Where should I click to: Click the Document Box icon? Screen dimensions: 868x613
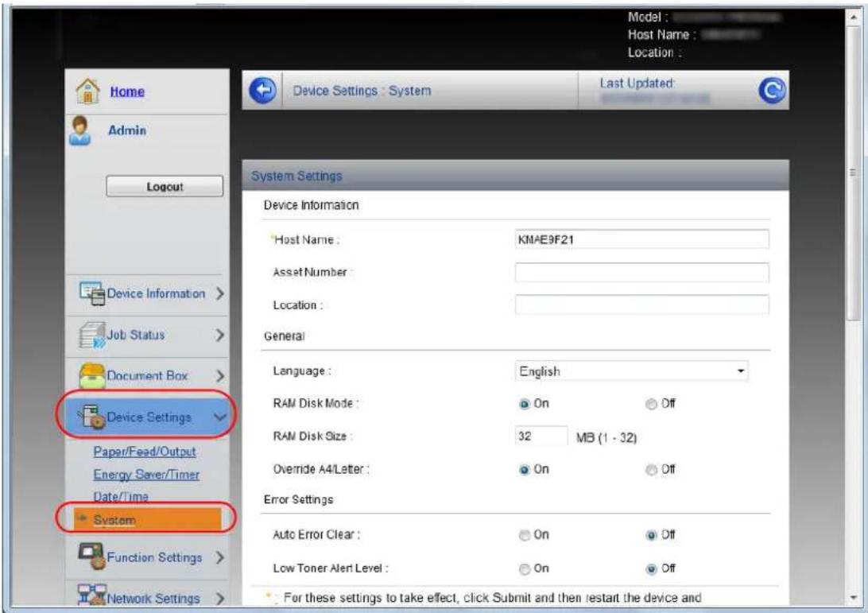point(92,376)
